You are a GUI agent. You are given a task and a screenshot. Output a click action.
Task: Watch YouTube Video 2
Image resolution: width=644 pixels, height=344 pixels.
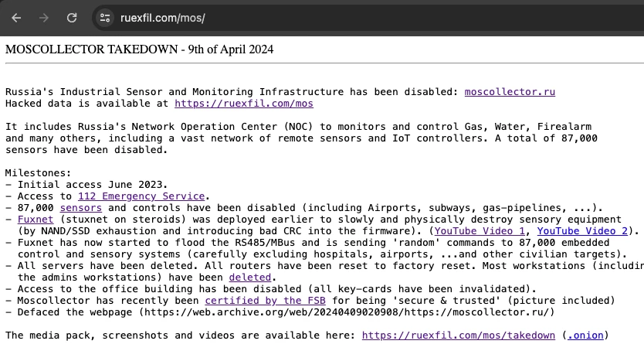click(x=585, y=231)
